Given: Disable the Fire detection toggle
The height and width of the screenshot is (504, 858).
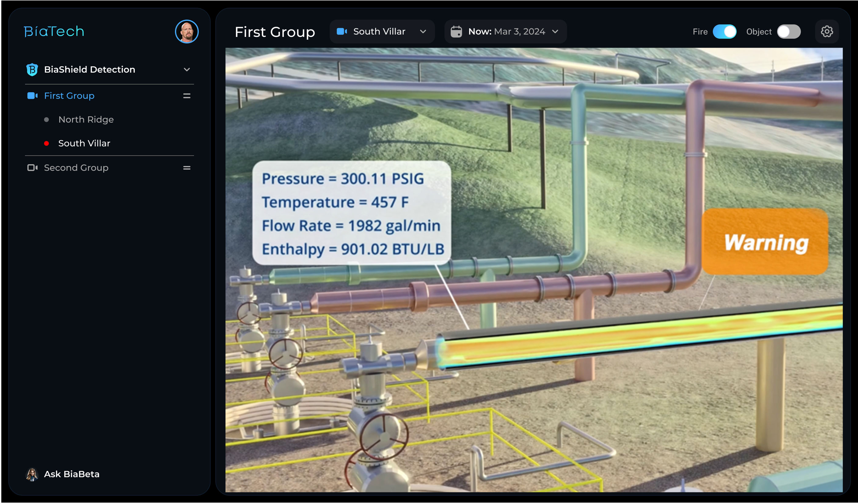Looking at the screenshot, I should pos(725,32).
